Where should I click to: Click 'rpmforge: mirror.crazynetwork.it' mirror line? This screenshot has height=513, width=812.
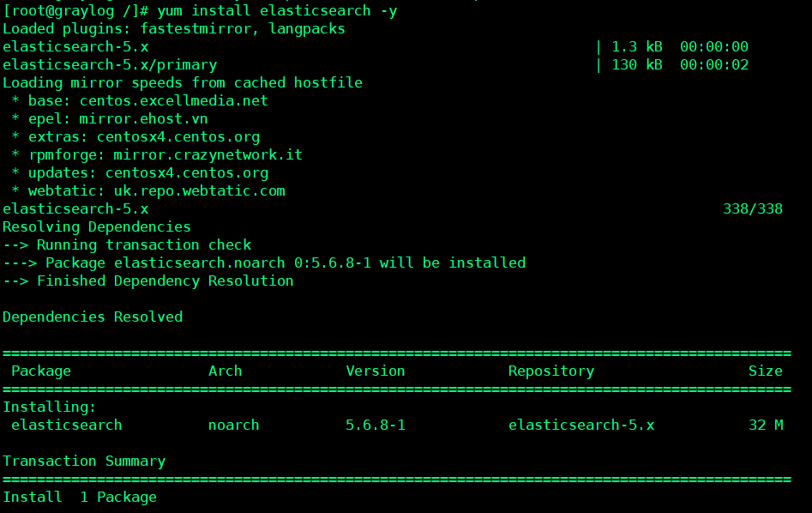(x=165, y=155)
